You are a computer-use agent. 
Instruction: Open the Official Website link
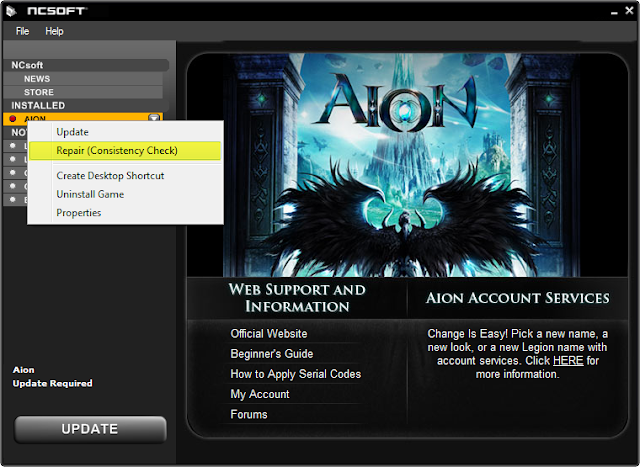(269, 334)
